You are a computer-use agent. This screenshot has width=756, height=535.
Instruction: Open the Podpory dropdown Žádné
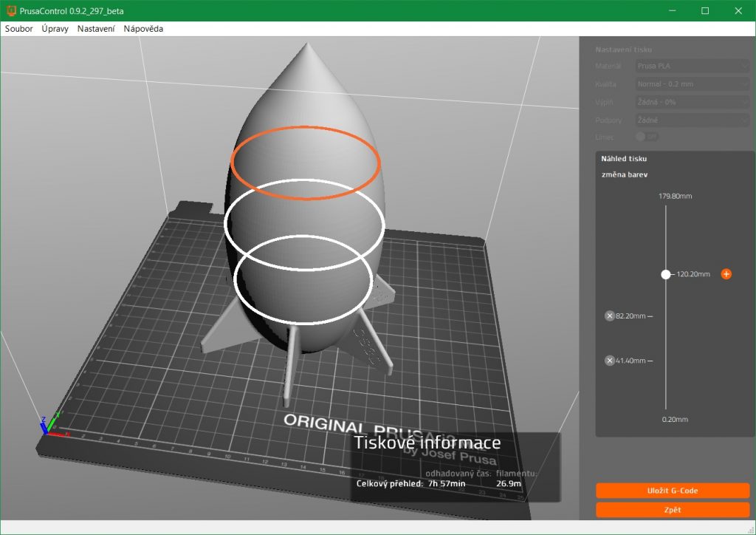coord(692,120)
